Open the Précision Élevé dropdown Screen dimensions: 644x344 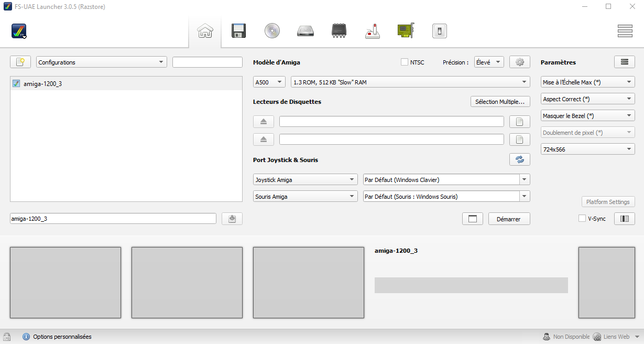[489, 62]
